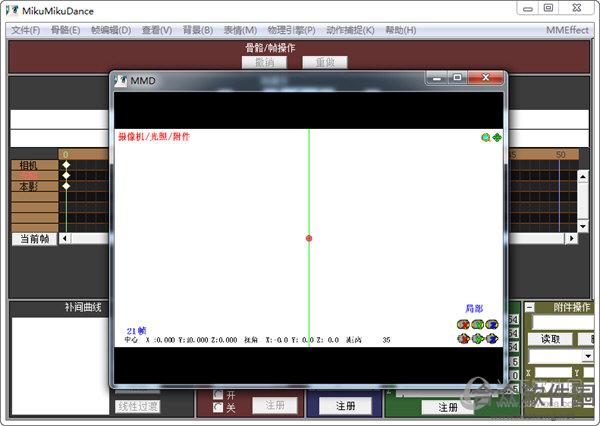This screenshot has height=426, width=600.
Task: Select the 关 (off) radio button
Action: point(218,407)
